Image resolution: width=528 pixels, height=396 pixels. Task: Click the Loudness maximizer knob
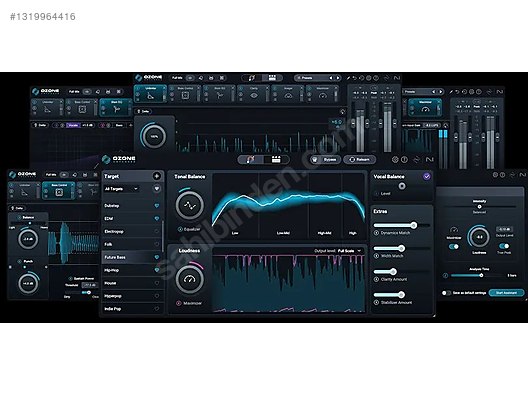(190, 279)
